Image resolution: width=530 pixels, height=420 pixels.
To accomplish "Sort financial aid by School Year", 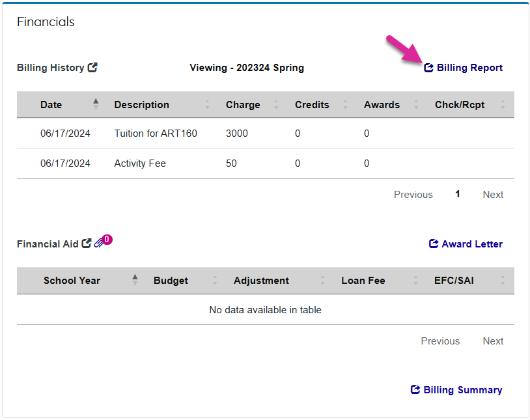I will [x=72, y=281].
